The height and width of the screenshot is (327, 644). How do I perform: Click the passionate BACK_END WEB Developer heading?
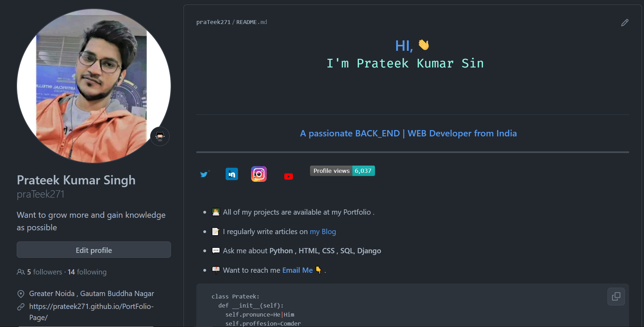coord(408,133)
